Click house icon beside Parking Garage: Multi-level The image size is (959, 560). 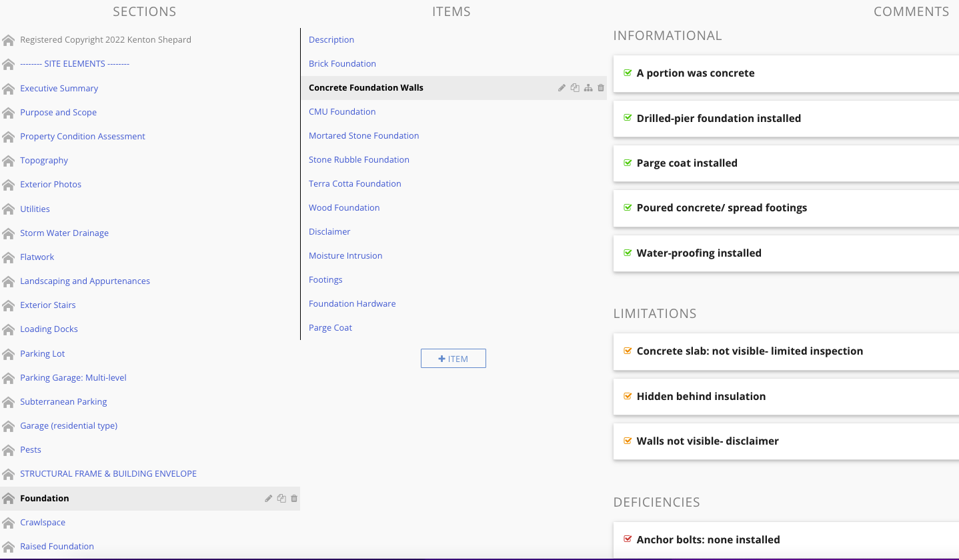8,378
